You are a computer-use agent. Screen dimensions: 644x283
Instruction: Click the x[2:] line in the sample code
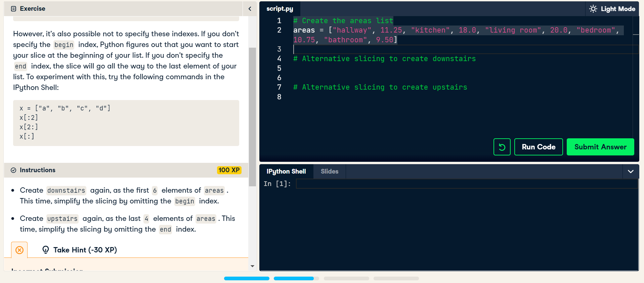(x=29, y=127)
